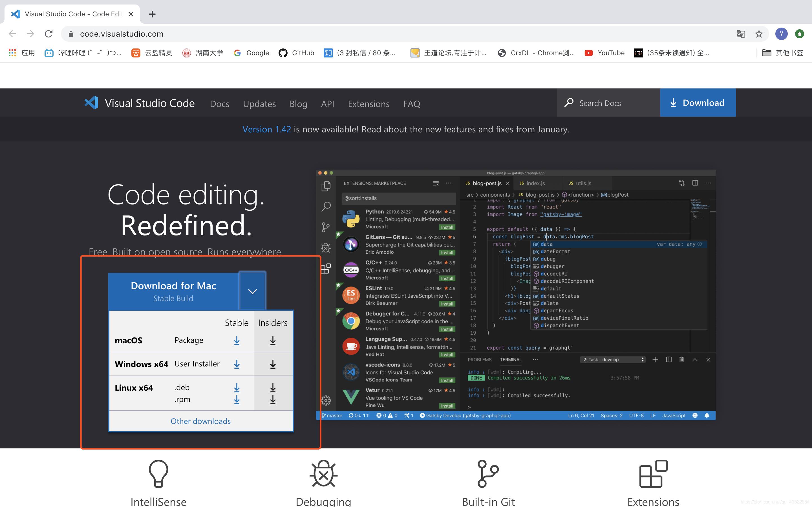The height and width of the screenshot is (507, 812).
Task: Open the Version 1.42 link
Action: pyautogui.click(x=266, y=130)
